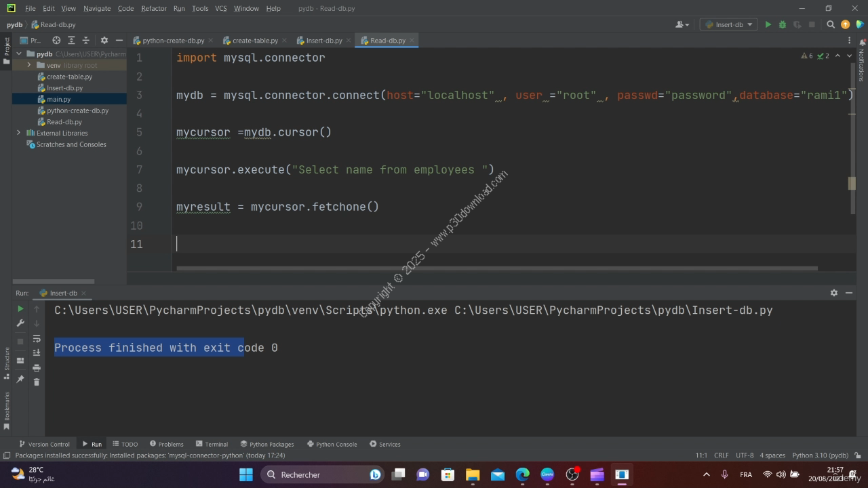
Task: Pin the Run tab with the pin icon
Action: (x=20, y=379)
